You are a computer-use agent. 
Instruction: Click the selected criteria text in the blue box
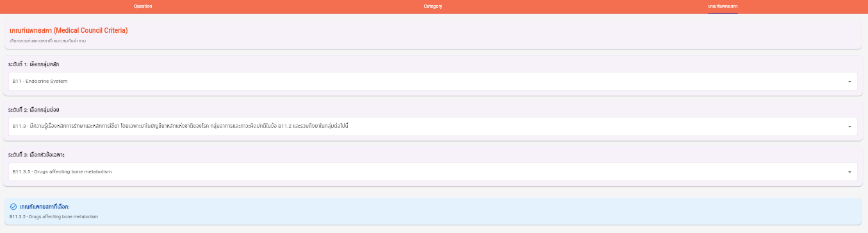(x=54, y=217)
